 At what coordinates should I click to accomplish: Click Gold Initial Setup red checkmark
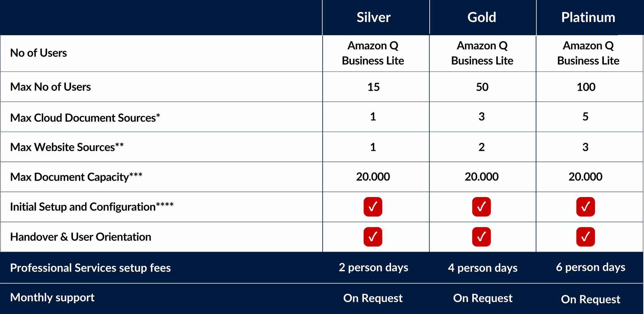(x=481, y=207)
